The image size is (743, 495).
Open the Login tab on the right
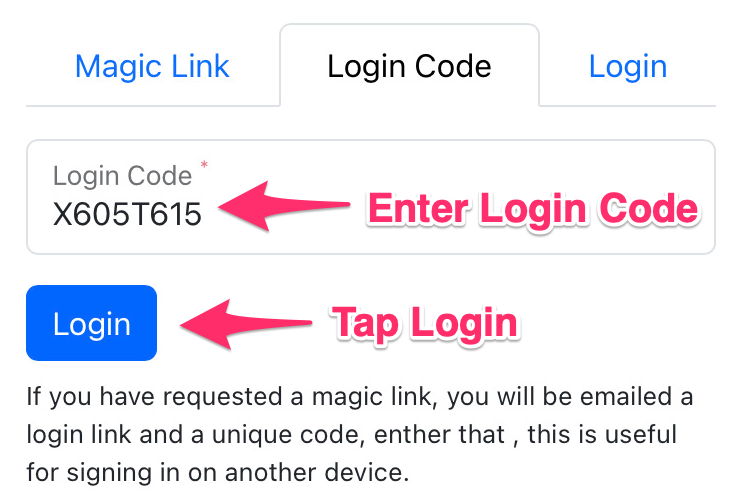627,66
